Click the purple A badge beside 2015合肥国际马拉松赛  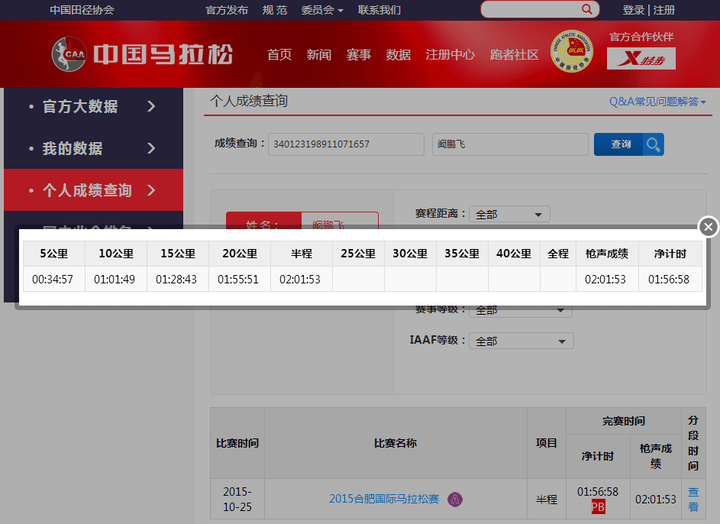pos(455,499)
